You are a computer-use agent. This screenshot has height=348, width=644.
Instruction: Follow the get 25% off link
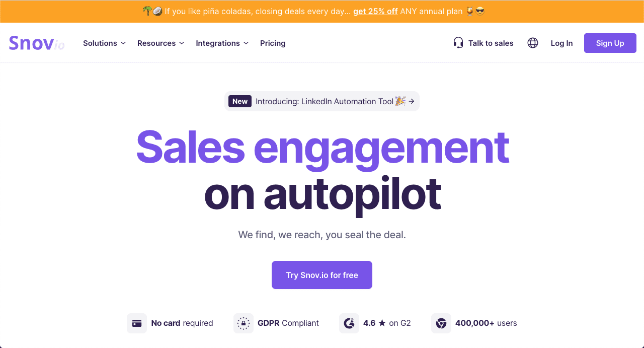coord(375,11)
